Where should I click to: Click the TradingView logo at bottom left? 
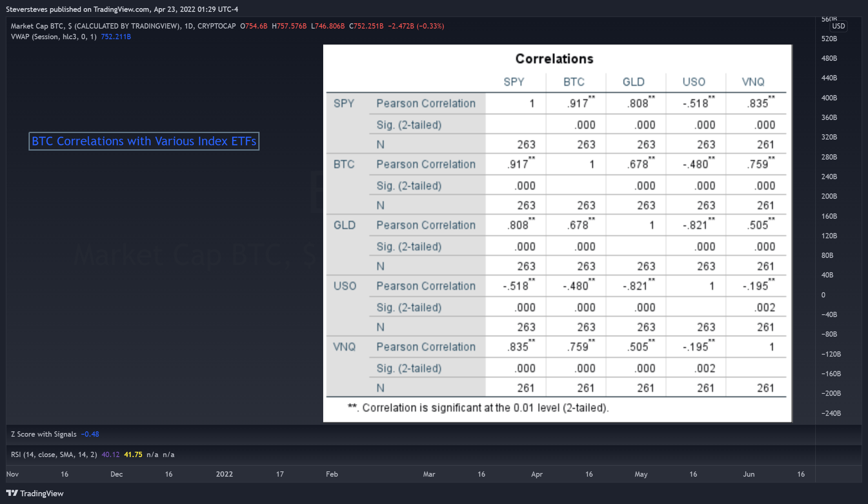[x=35, y=493]
